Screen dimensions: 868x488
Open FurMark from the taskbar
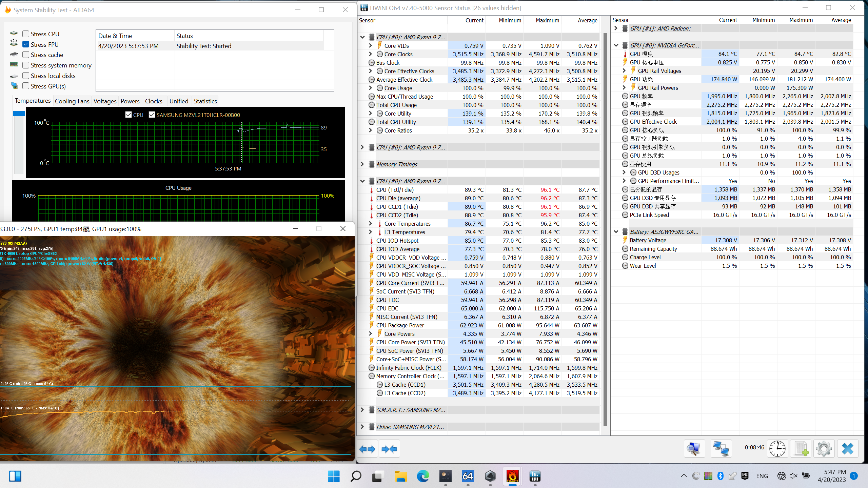(512, 476)
